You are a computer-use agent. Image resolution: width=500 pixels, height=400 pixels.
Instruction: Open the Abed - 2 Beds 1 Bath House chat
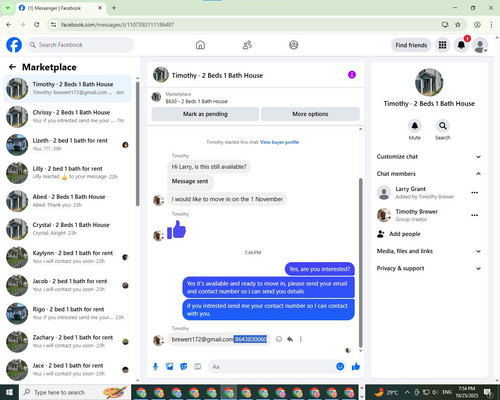[x=68, y=201]
